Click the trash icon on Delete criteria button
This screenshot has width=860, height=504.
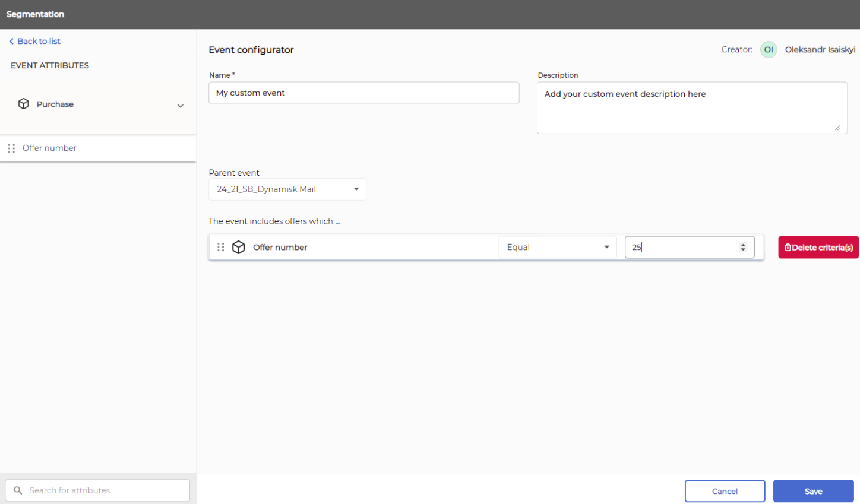click(x=788, y=248)
